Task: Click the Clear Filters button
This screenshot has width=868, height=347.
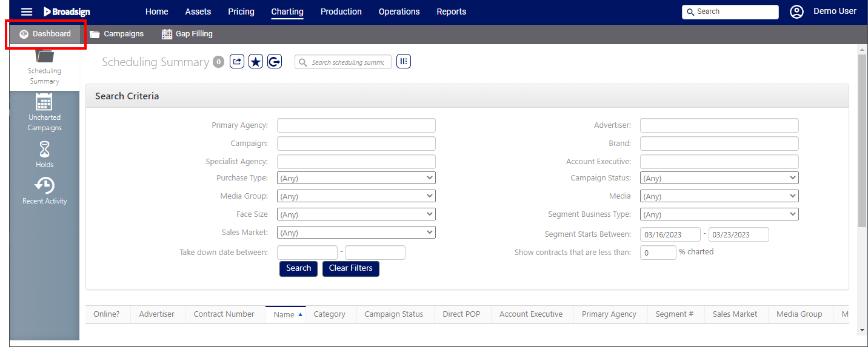Action: (x=350, y=268)
